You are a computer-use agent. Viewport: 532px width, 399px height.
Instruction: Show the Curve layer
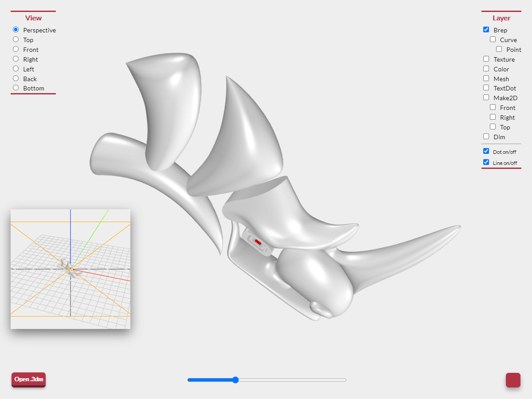(493, 39)
